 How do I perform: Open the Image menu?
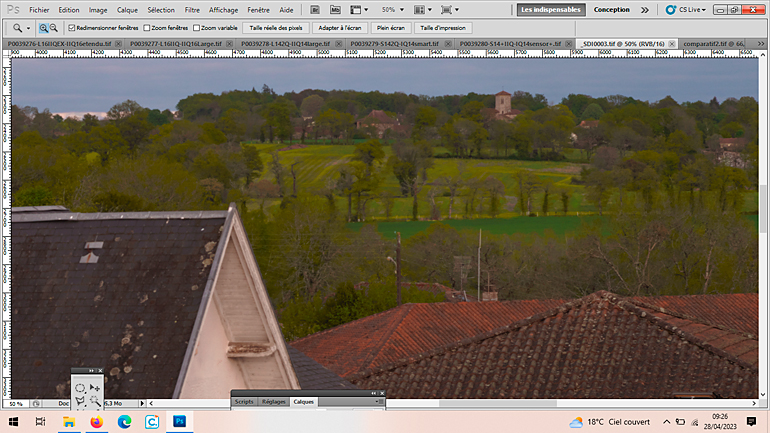(x=98, y=10)
